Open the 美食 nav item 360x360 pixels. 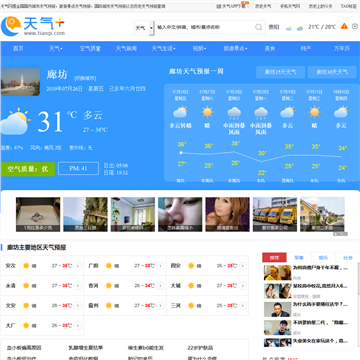pyautogui.click(x=270, y=49)
